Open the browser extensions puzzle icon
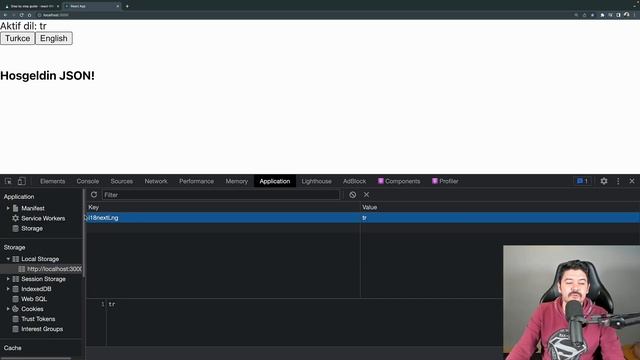Viewport: 640px width, 360px height. pos(602,15)
